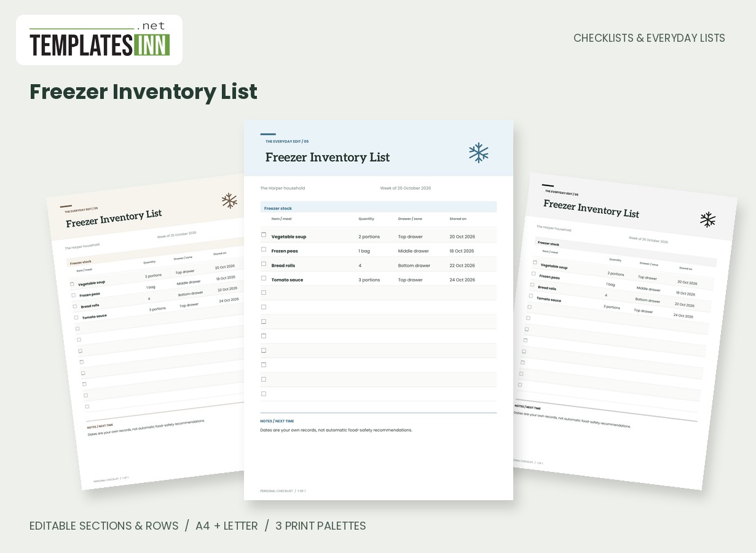The height and width of the screenshot is (553, 756).
Task: Open the Checklists & Everyday Lists category
Action: coord(649,38)
